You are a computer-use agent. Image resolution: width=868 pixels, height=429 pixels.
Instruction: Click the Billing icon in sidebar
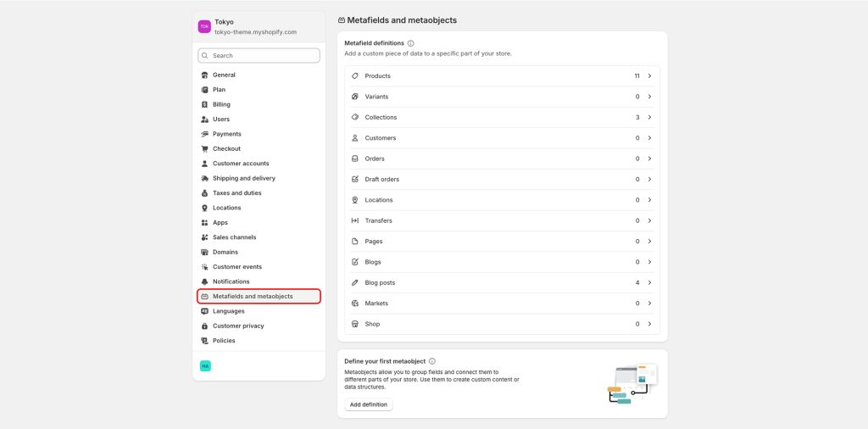click(204, 104)
